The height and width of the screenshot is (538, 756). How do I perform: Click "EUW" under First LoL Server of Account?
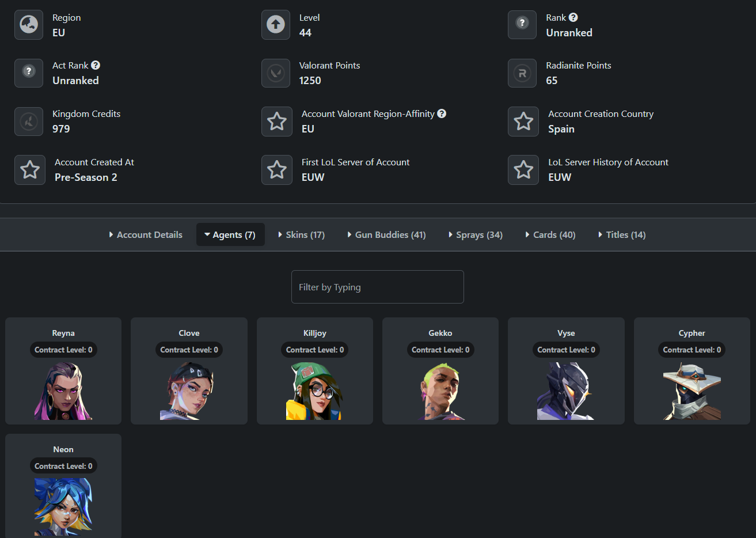click(x=313, y=177)
